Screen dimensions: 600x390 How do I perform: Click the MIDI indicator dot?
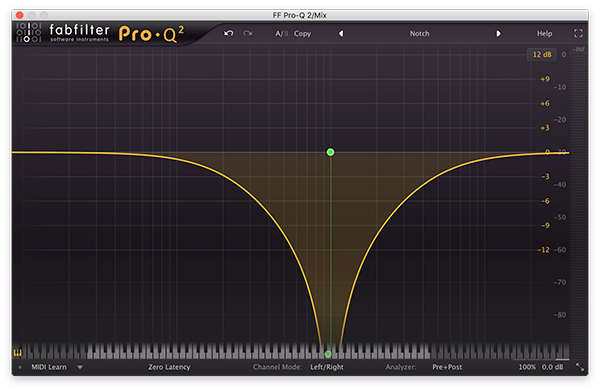click(20, 367)
